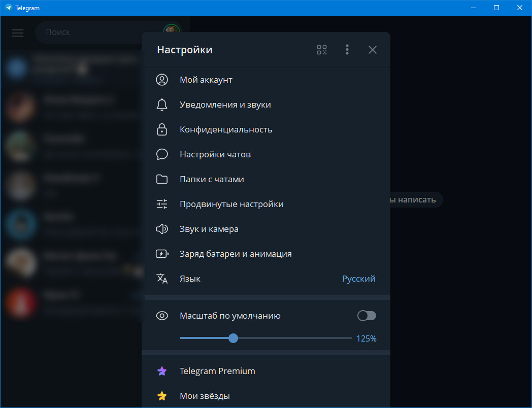The image size is (532, 408).
Task: Click the Мой аккаунт profile icon
Action: 162,80
